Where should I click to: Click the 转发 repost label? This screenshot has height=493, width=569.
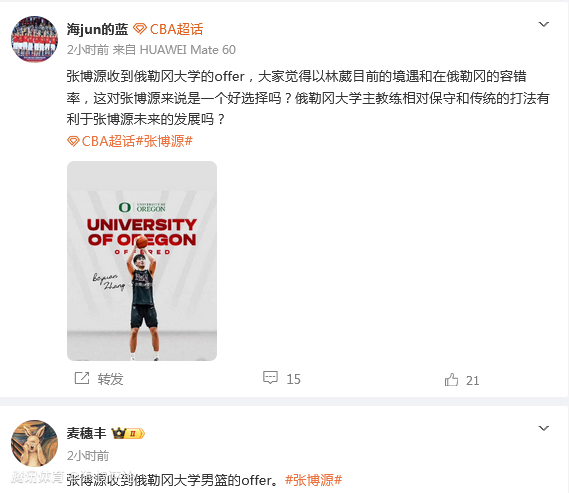110,379
